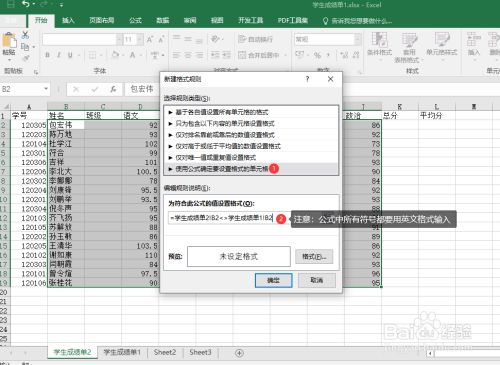
Task: Open the Developer ribbon tab
Action: pyautogui.click(x=251, y=20)
